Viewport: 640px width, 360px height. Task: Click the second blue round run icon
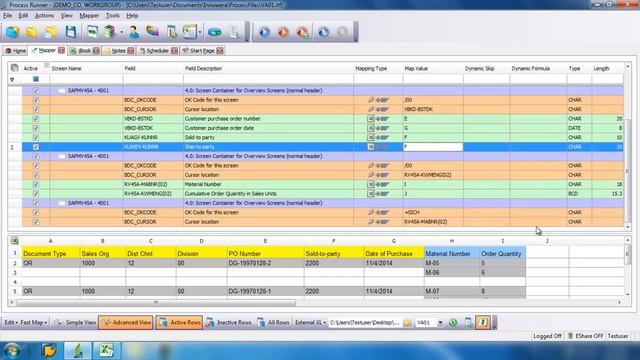click(324, 32)
